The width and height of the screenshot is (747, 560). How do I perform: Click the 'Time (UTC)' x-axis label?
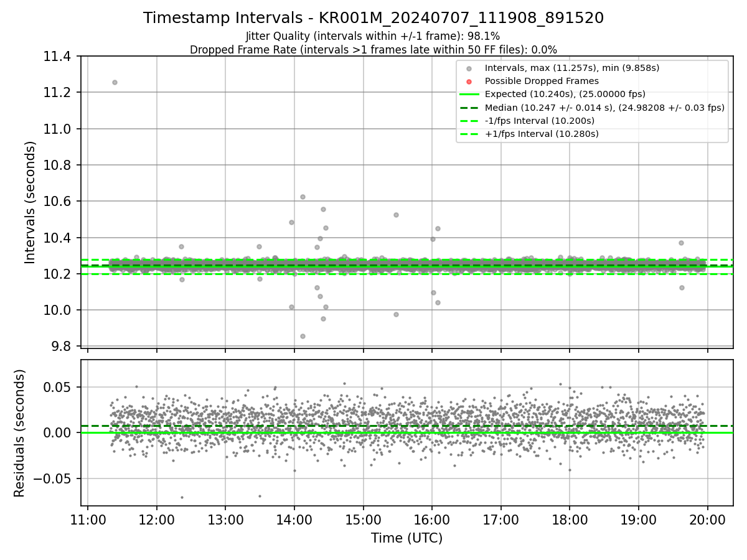(x=406, y=538)
